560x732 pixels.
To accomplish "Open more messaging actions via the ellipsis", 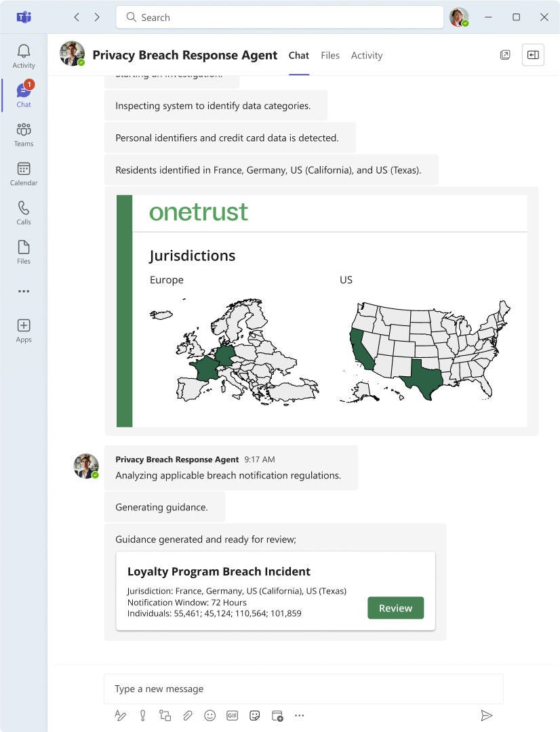I will [x=300, y=715].
